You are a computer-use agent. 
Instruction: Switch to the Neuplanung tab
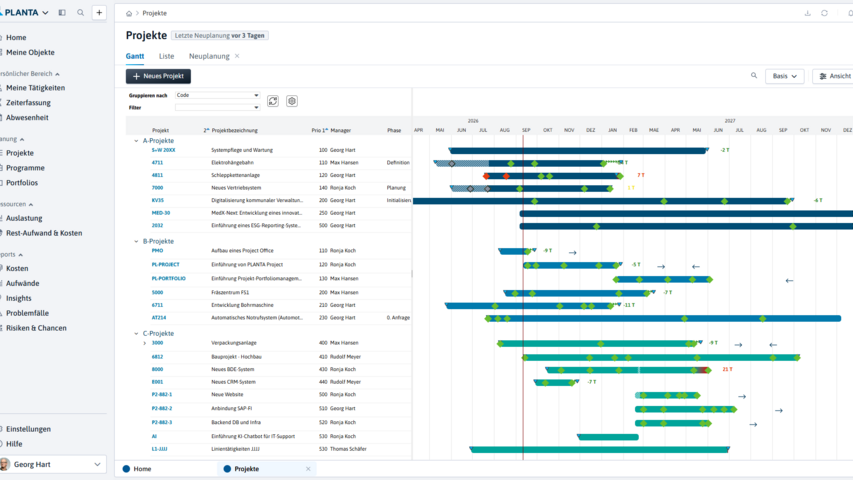209,56
